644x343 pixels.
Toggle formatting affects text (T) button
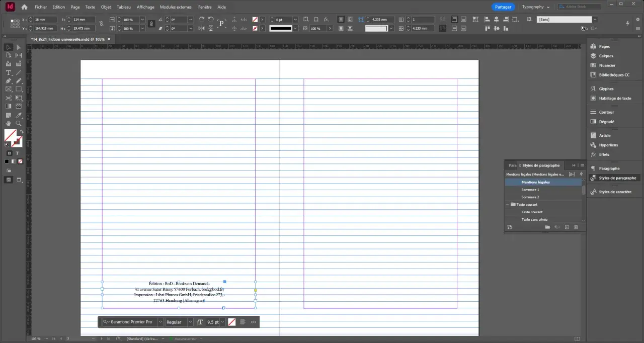17,153
